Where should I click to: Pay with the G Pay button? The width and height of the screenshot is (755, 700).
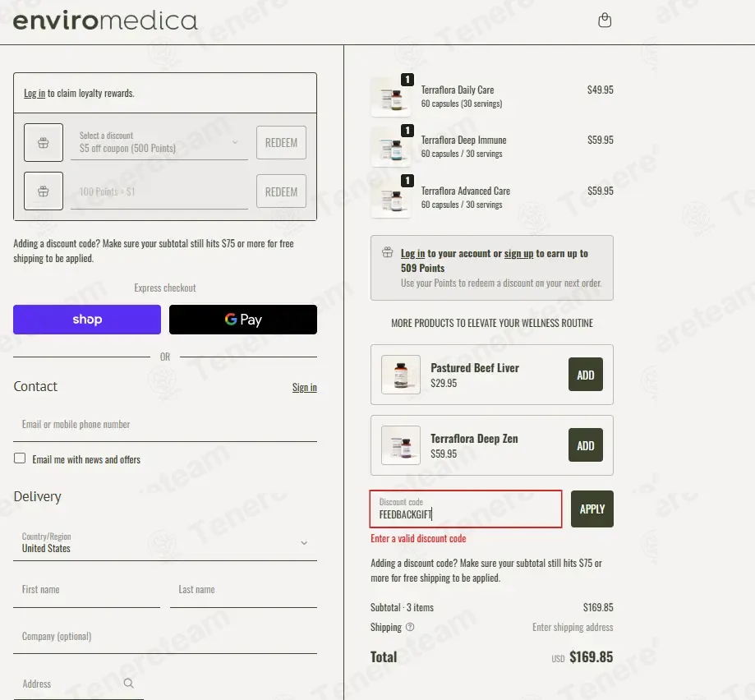tap(243, 319)
